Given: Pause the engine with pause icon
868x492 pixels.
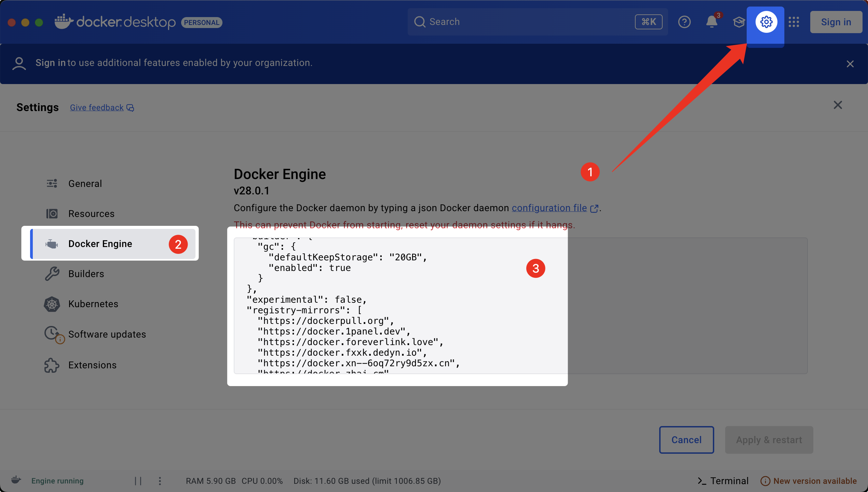Looking at the screenshot, I should pos(138,481).
